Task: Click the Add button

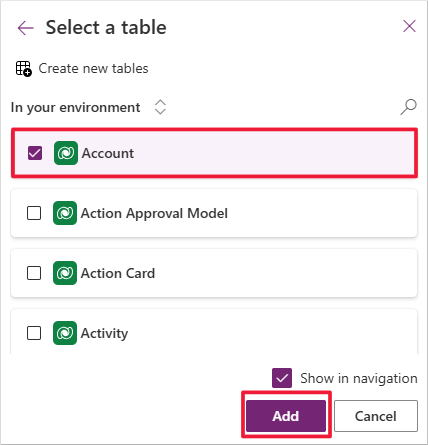Action: click(286, 416)
